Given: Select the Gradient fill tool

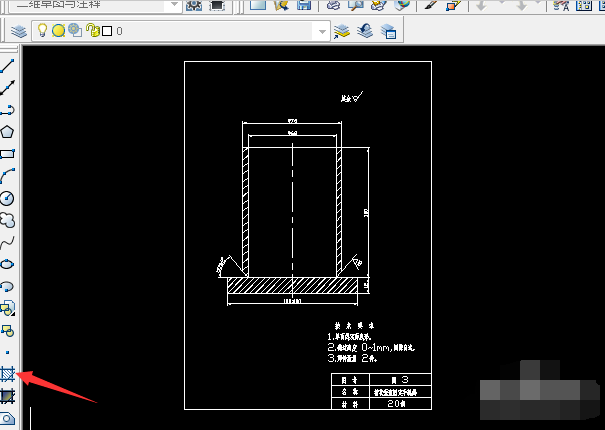Looking at the screenshot, I should coord(7,396).
